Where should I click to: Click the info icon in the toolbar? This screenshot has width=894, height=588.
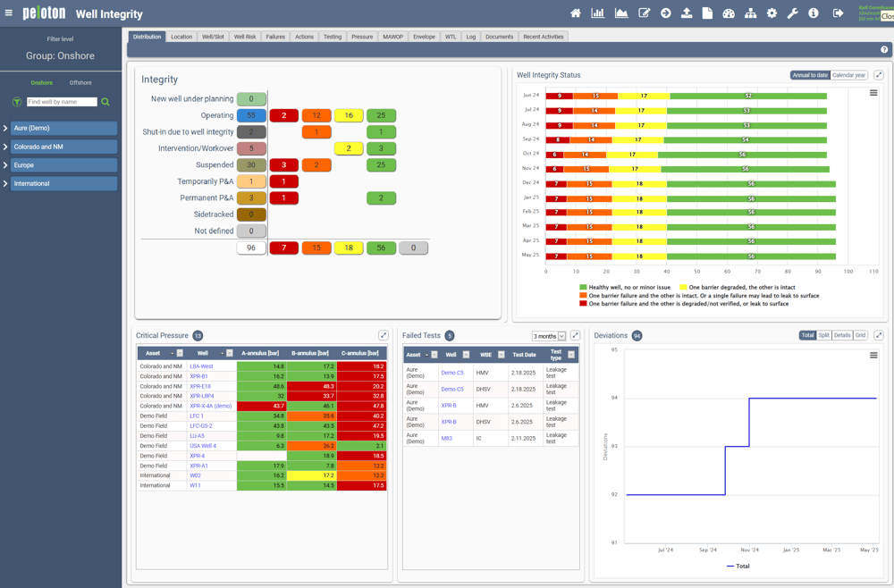click(x=814, y=13)
